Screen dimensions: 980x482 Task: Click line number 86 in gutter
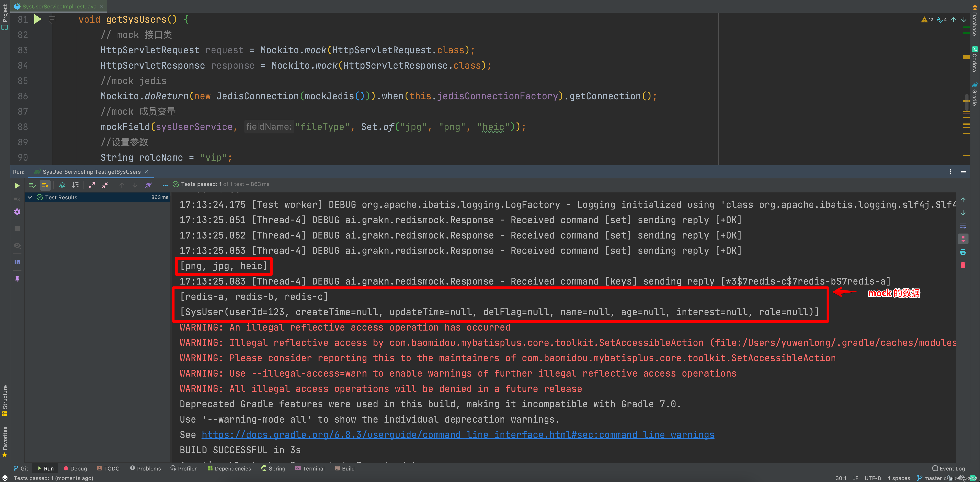(23, 96)
